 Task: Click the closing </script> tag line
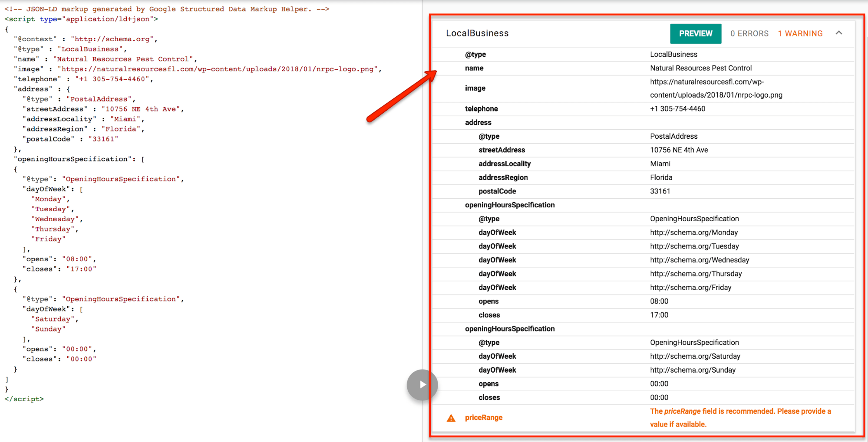pyautogui.click(x=24, y=399)
